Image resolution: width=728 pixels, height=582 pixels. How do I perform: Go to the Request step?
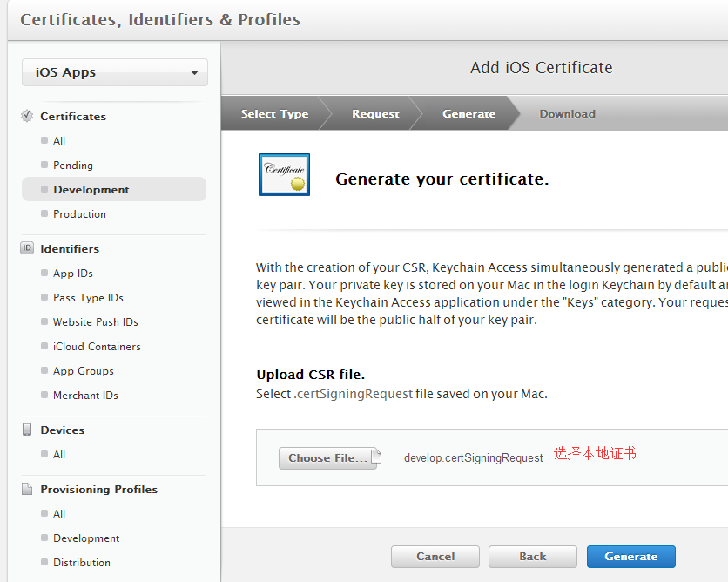(x=375, y=113)
